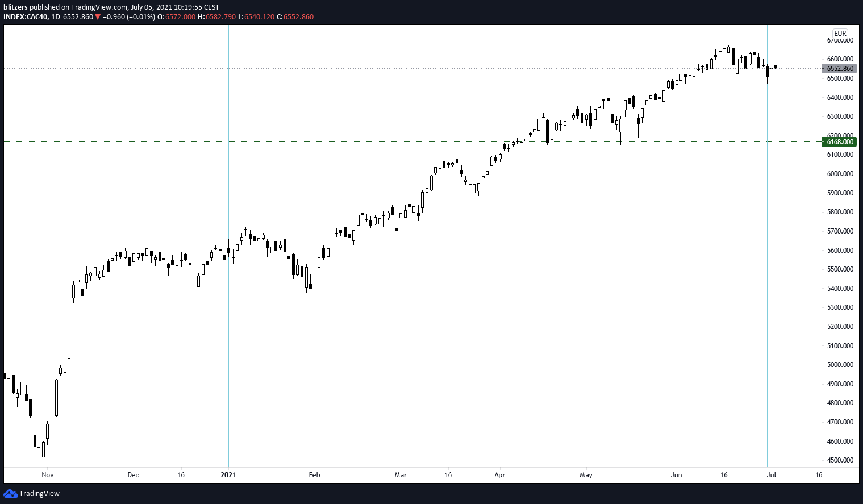Viewport: 863px width, 504px height.
Task: Click the 5000.000 price scale label
Action: [840, 365]
